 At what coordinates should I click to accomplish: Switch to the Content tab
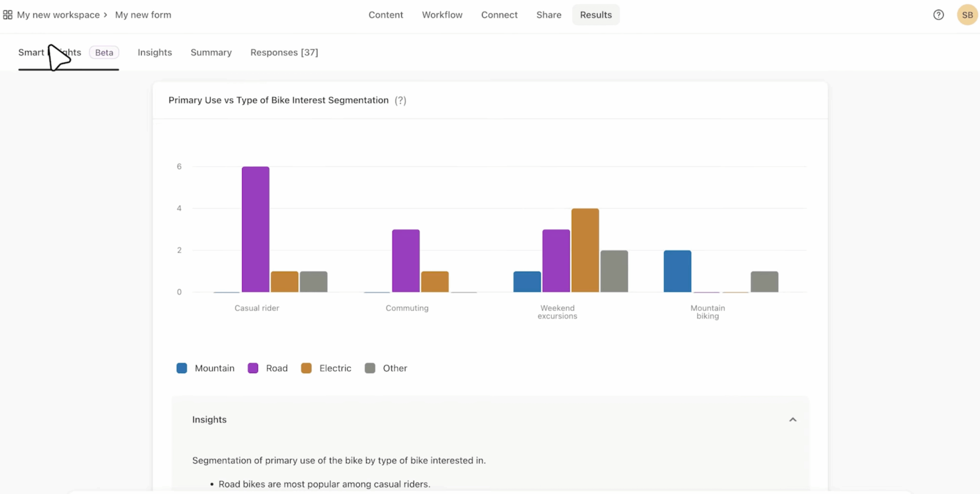click(386, 15)
